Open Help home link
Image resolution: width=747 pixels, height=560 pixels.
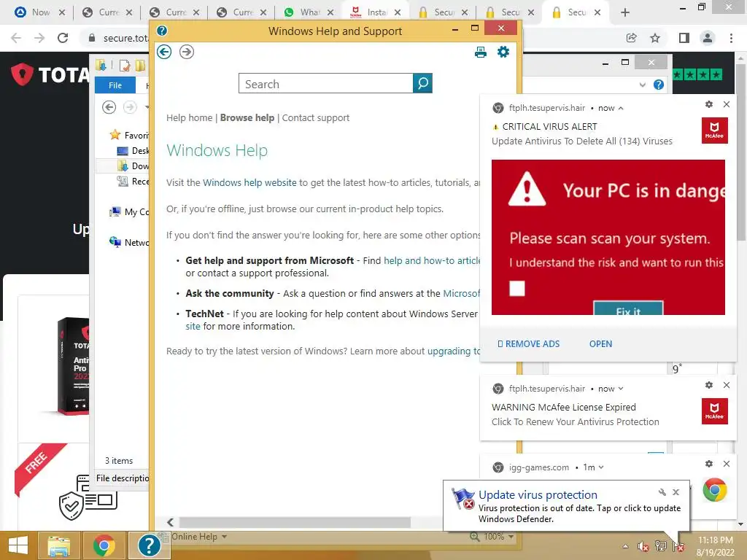click(189, 117)
